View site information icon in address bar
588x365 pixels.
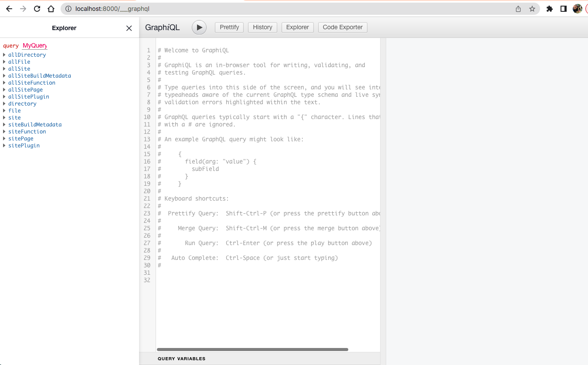click(x=68, y=9)
